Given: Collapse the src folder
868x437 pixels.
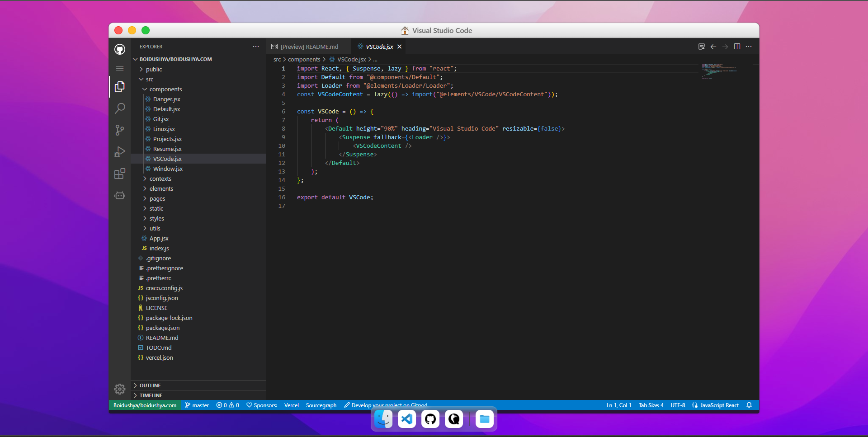Looking at the screenshot, I should pyautogui.click(x=198, y=79).
